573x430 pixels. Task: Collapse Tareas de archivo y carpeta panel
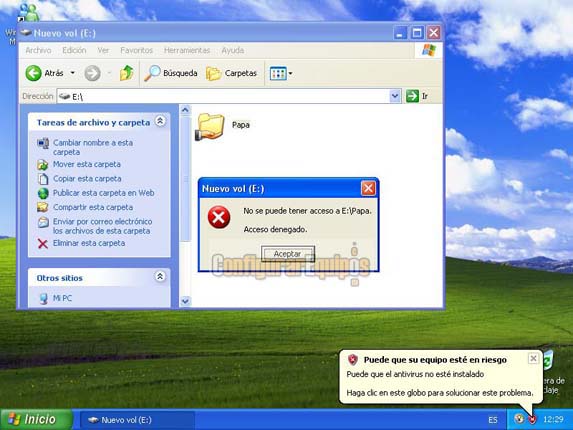point(160,121)
